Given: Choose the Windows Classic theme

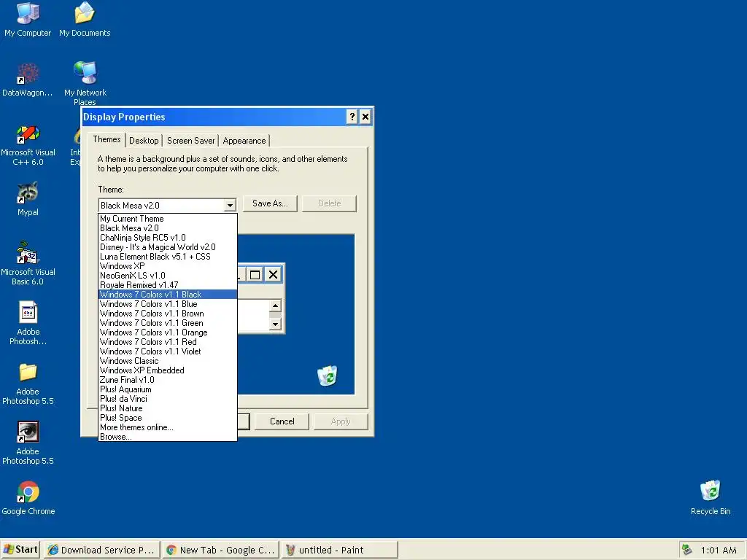Looking at the screenshot, I should (168, 361).
